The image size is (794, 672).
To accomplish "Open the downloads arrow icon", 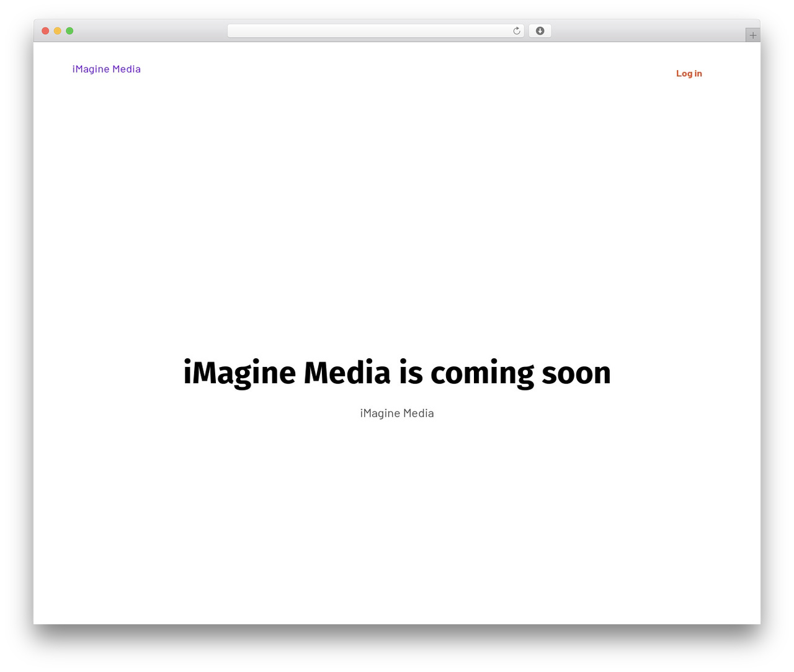I will [540, 31].
